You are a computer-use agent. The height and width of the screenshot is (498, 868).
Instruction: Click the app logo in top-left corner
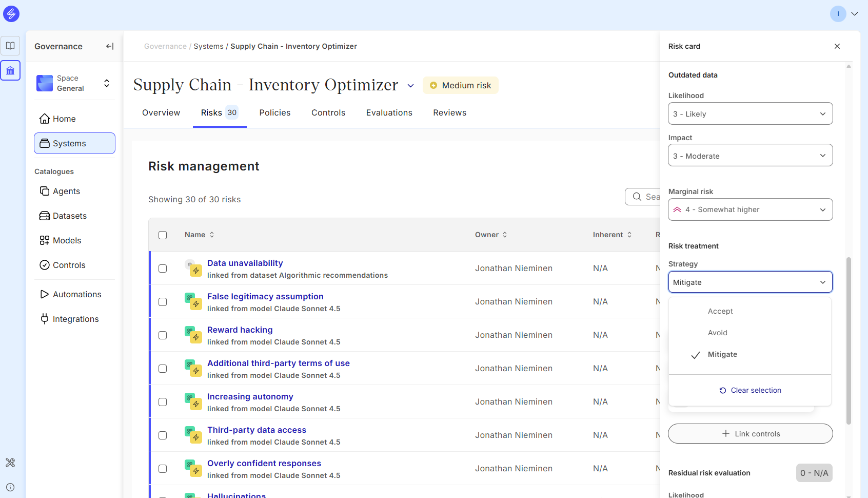click(11, 14)
